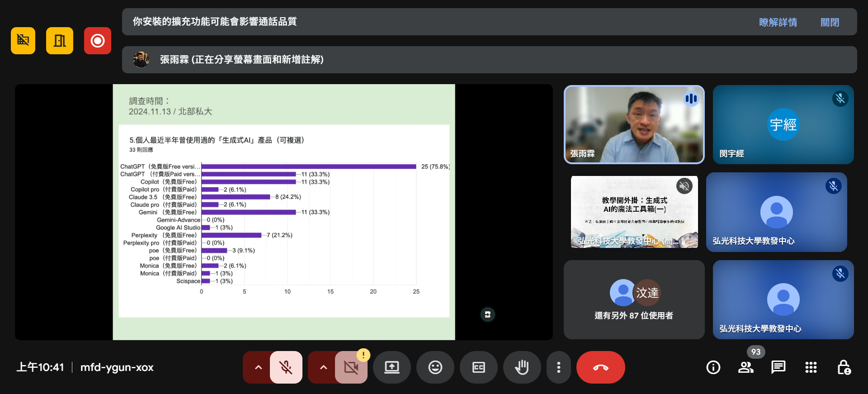Screen dimensions: 868x394
Task: Raise hand with the hand button
Action: click(522, 367)
